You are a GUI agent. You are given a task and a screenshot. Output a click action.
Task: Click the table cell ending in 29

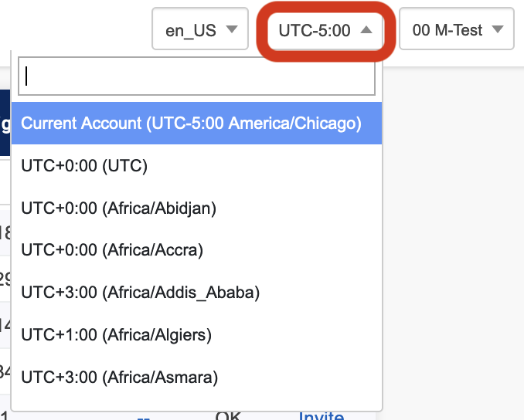tap(5, 278)
